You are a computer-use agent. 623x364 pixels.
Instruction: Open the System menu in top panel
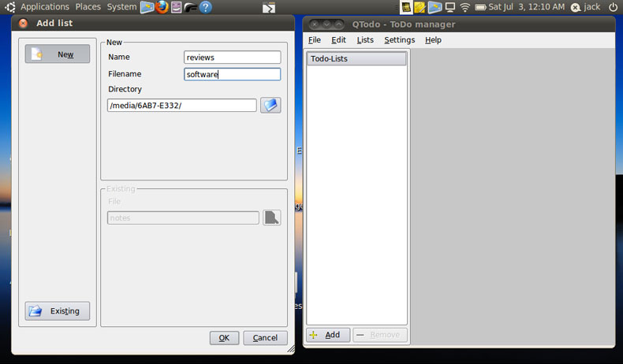tap(121, 7)
